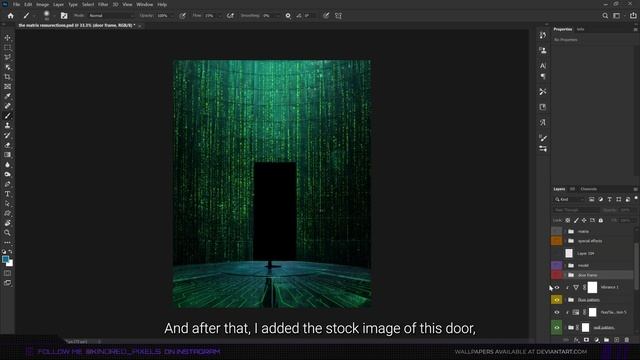This screenshot has width=640, height=360.
Task: Switch to the Channels tab
Action: pyautogui.click(x=589, y=189)
